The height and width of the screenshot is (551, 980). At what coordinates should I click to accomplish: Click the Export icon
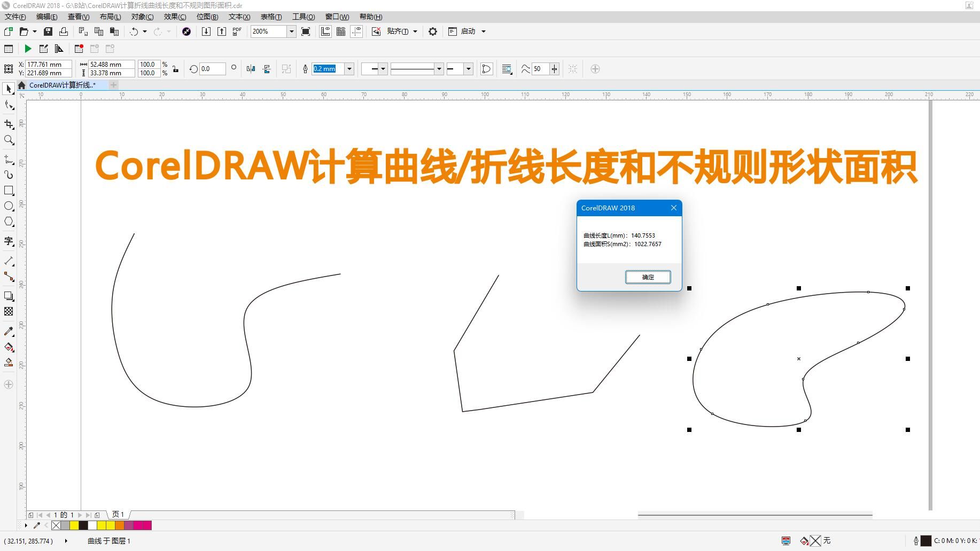[x=221, y=32]
